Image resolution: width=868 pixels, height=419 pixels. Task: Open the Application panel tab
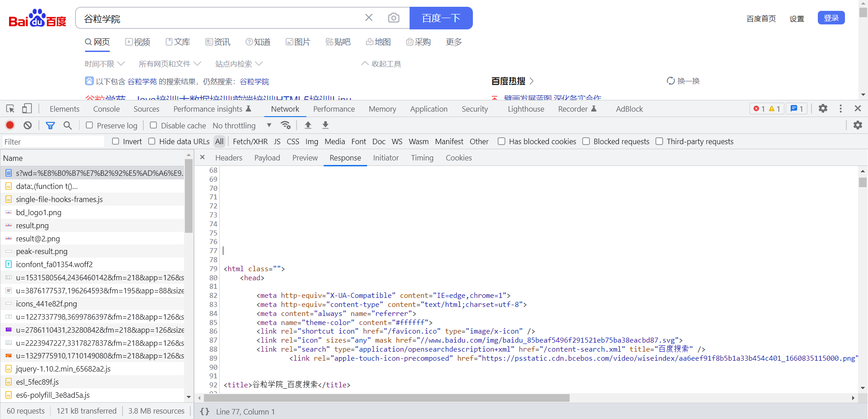pyautogui.click(x=429, y=109)
